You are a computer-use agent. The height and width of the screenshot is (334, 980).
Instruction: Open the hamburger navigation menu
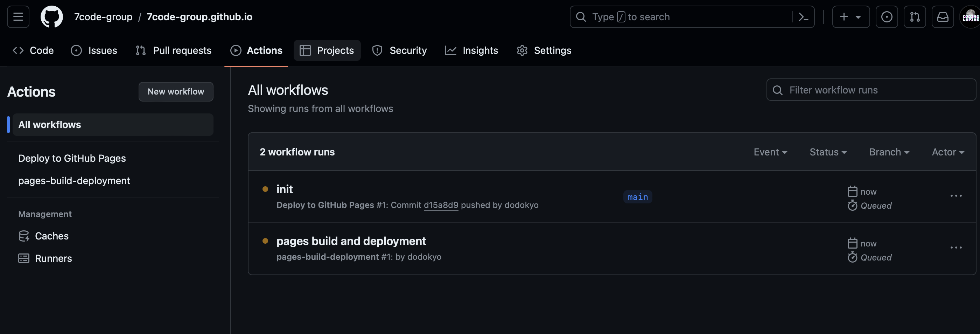click(x=18, y=17)
